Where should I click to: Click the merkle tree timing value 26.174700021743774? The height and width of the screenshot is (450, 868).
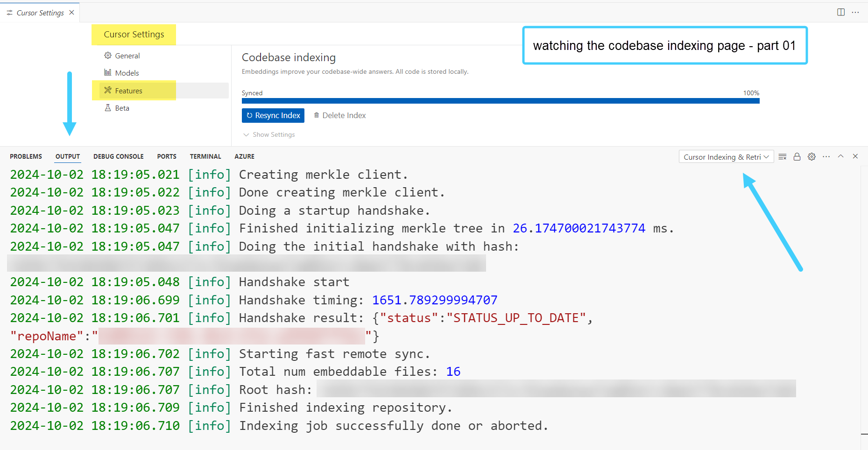pyautogui.click(x=579, y=228)
